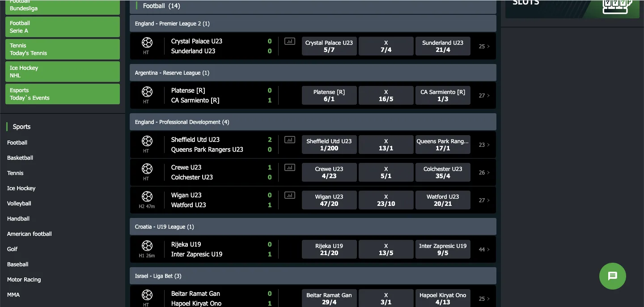Select draw odds 16/5 for Platense match

[x=386, y=95]
